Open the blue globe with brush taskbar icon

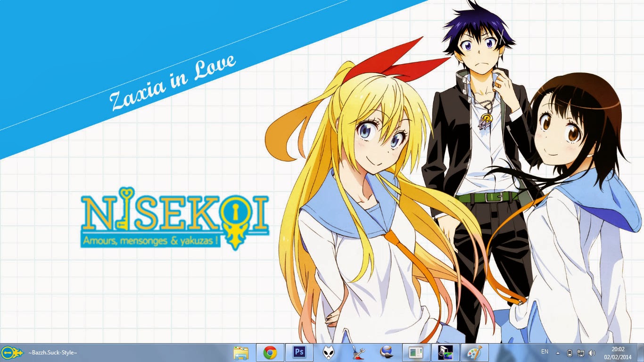pyautogui.click(x=387, y=353)
